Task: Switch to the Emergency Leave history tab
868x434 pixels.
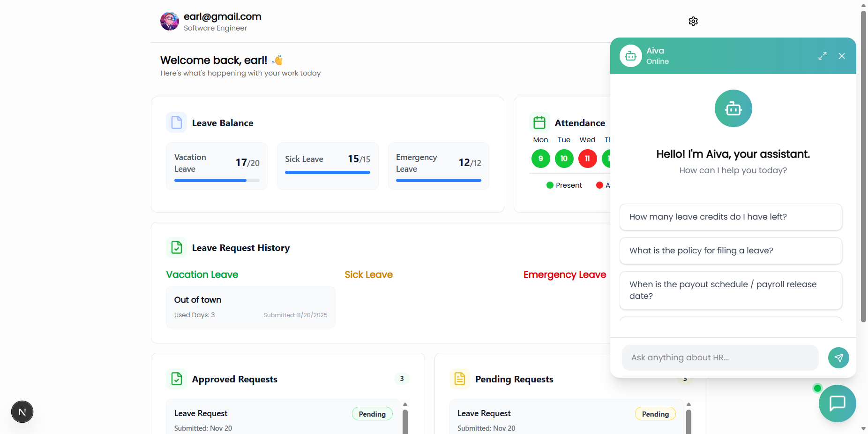Action: tap(564, 274)
